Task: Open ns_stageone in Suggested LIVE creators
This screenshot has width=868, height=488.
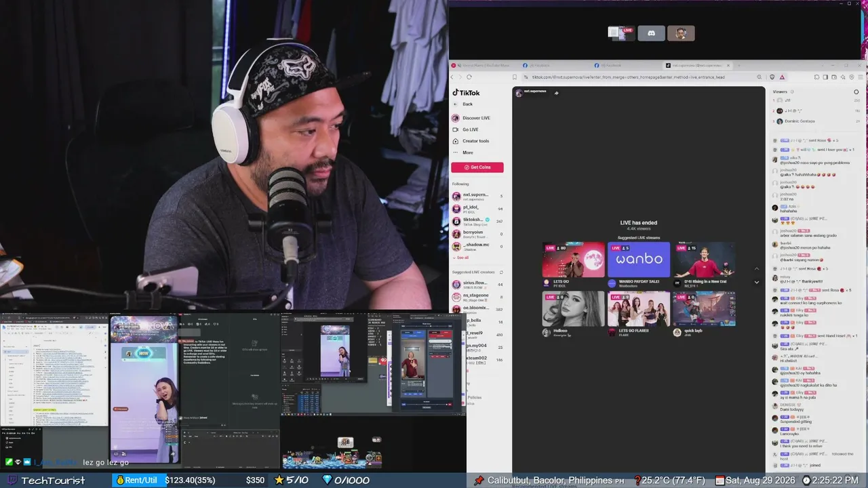Action: click(477, 297)
